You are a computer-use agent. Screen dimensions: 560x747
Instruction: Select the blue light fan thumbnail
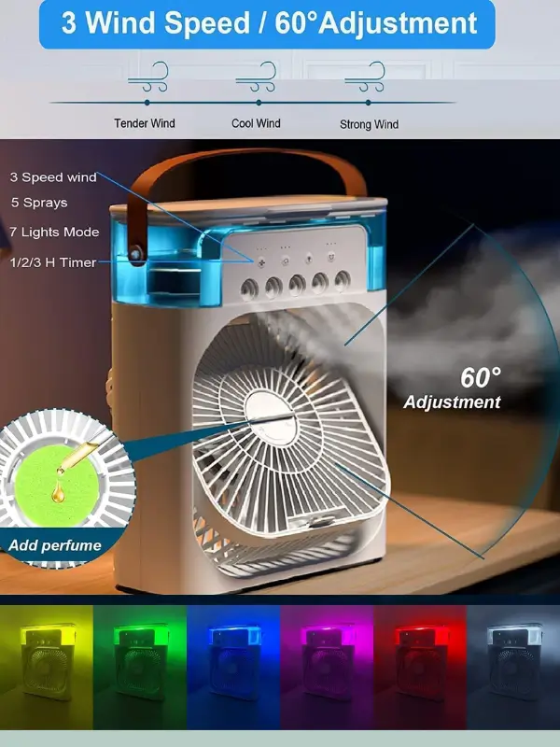point(233,668)
